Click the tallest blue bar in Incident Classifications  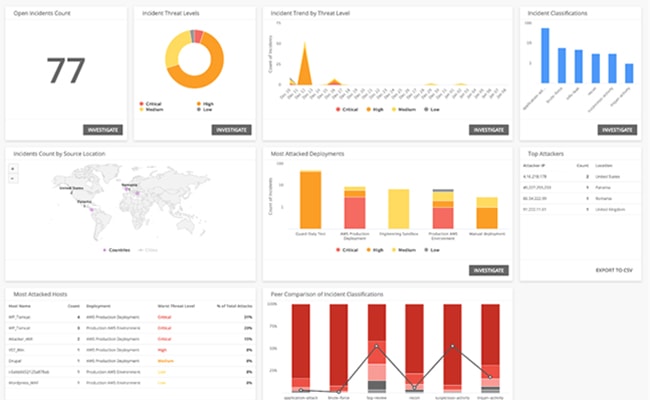[x=545, y=56]
